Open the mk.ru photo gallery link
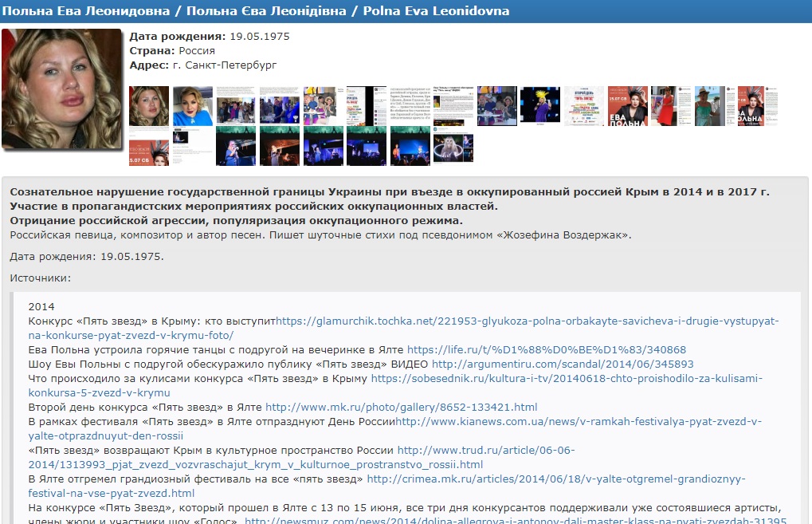 [401, 408]
